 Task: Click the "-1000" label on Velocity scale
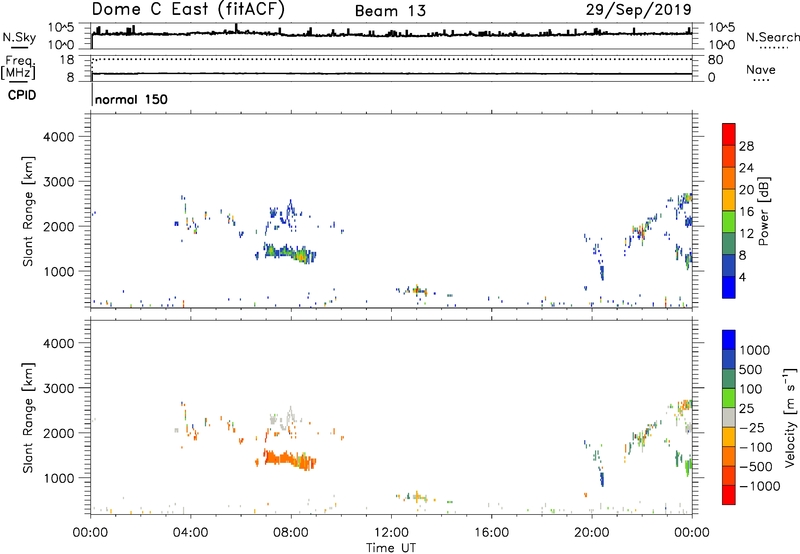click(759, 486)
